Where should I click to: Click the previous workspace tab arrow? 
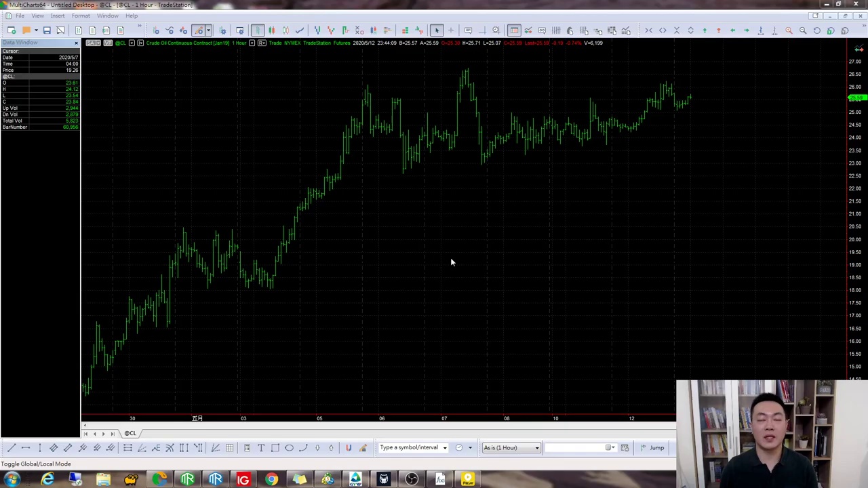[x=94, y=434]
